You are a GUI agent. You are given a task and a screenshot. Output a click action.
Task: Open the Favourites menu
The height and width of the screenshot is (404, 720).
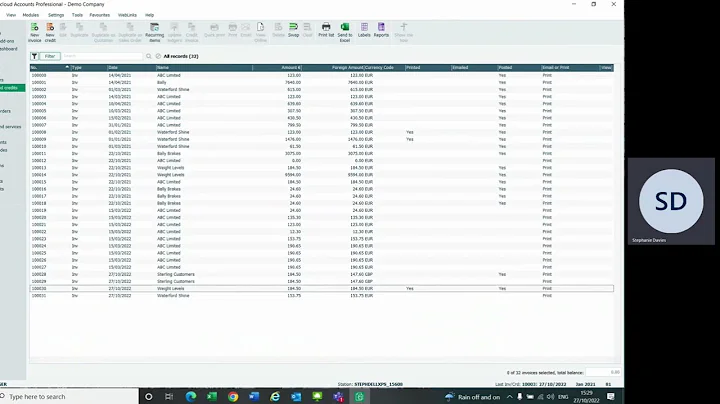(100, 15)
